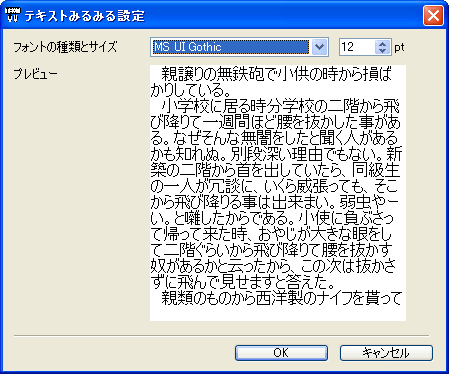Click the preview line ending 見せますと答えた。
Image resolution: width=449 pixels, height=374 pixels.
pos(242,282)
